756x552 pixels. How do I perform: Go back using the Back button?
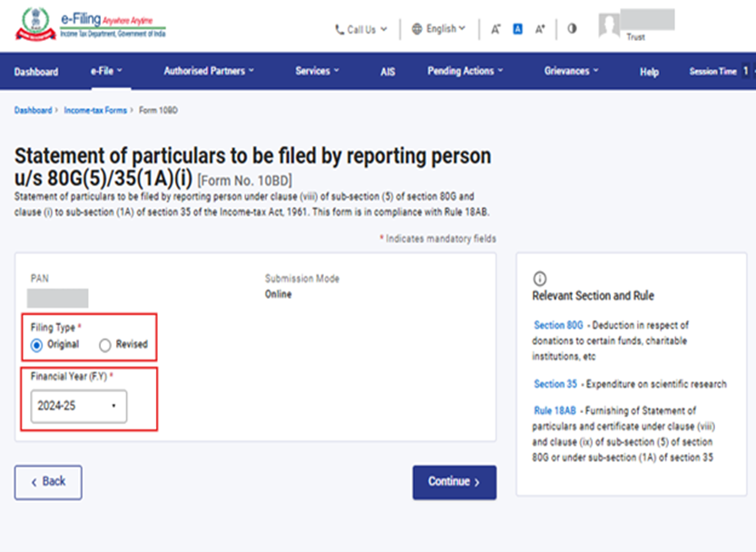pyautogui.click(x=48, y=482)
